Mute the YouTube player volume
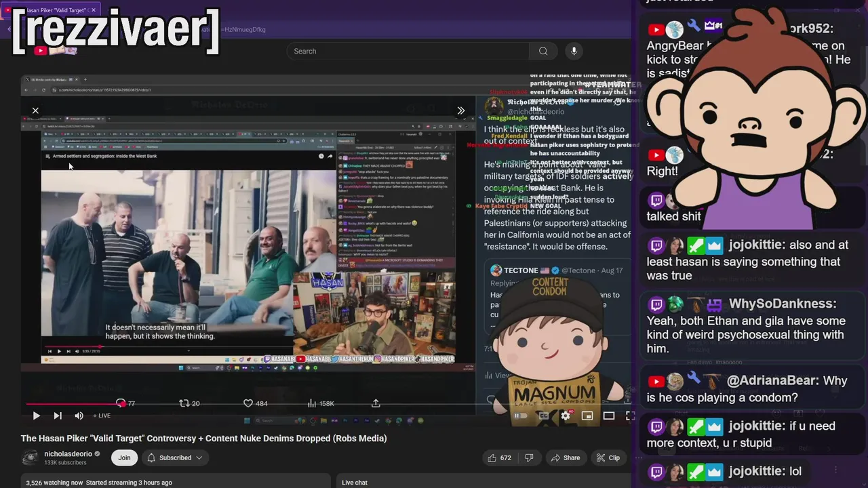Screen dimensions: 868x488 click(x=79, y=415)
